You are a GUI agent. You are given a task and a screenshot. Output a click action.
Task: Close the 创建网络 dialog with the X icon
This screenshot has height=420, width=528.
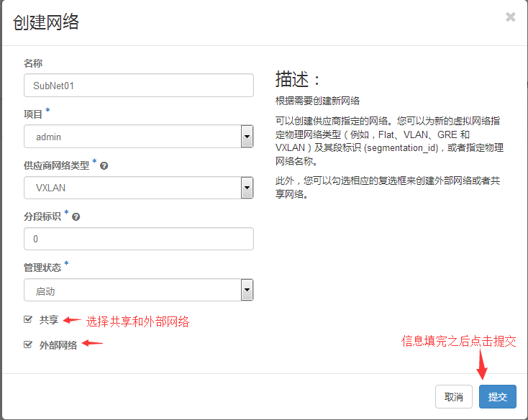pyautogui.click(x=510, y=17)
